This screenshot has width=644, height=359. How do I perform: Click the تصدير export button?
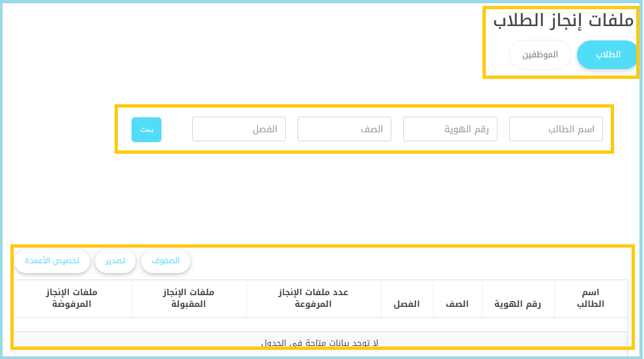tap(115, 261)
